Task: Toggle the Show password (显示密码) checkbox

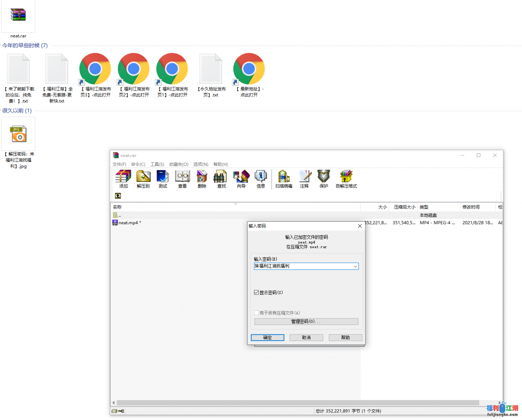Action: point(257,292)
